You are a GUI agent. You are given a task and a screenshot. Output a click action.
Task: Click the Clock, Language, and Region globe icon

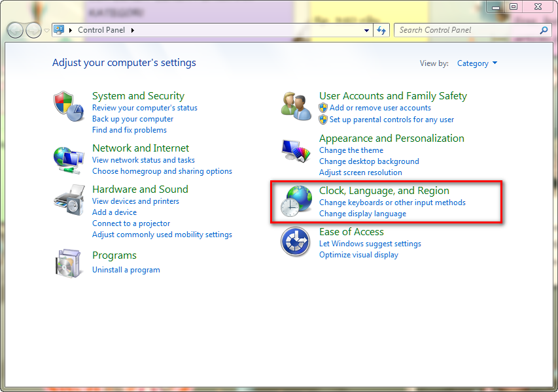coord(296,201)
